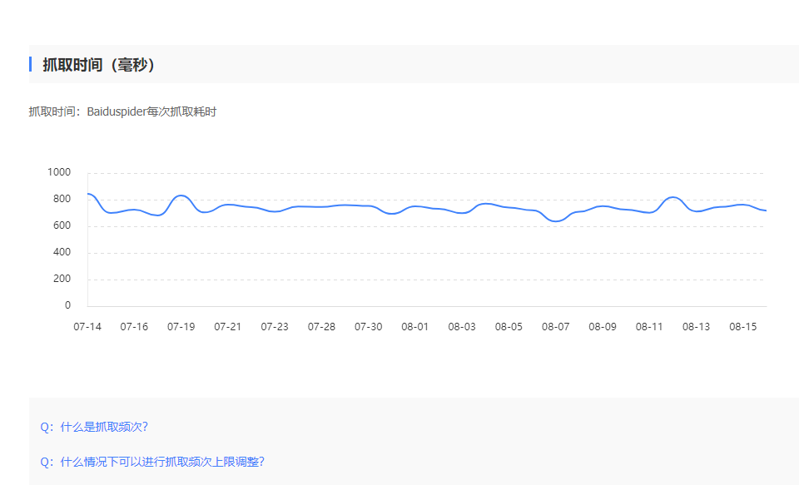The image size is (799, 485).
Task: Click the x-axis date 07-23
Action: (x=275, y=327)
